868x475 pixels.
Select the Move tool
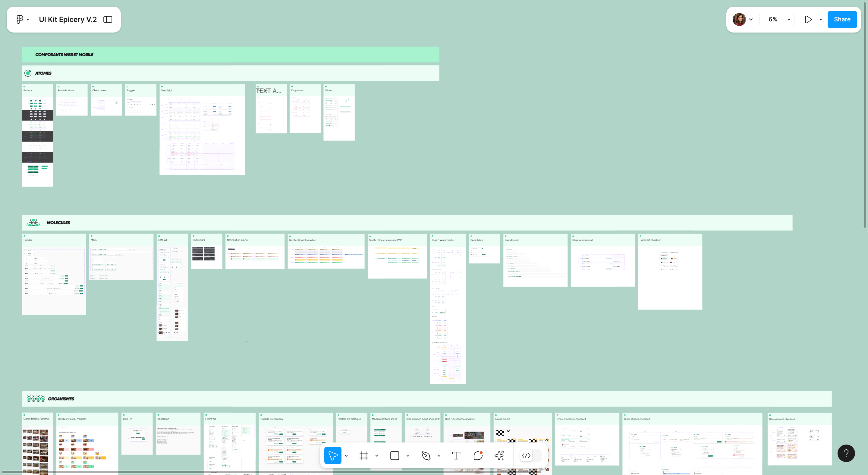click(x=332, y=455)
